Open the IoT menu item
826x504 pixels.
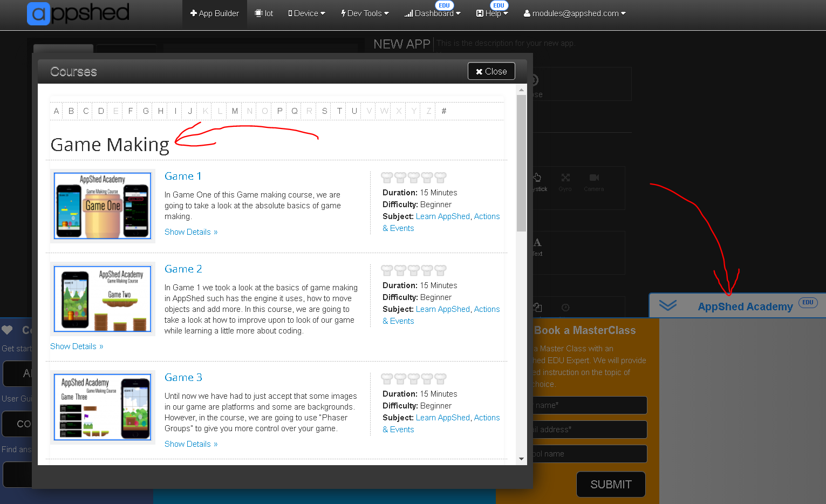[x=264, y=13]
